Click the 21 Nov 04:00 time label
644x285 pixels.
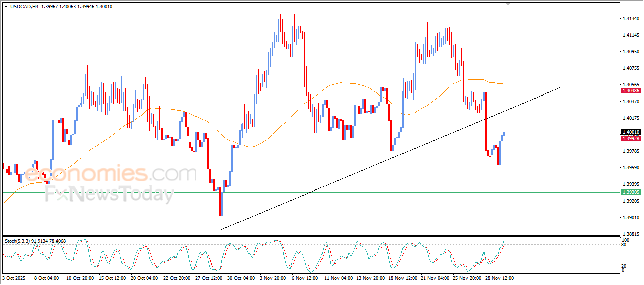point(435,278)
